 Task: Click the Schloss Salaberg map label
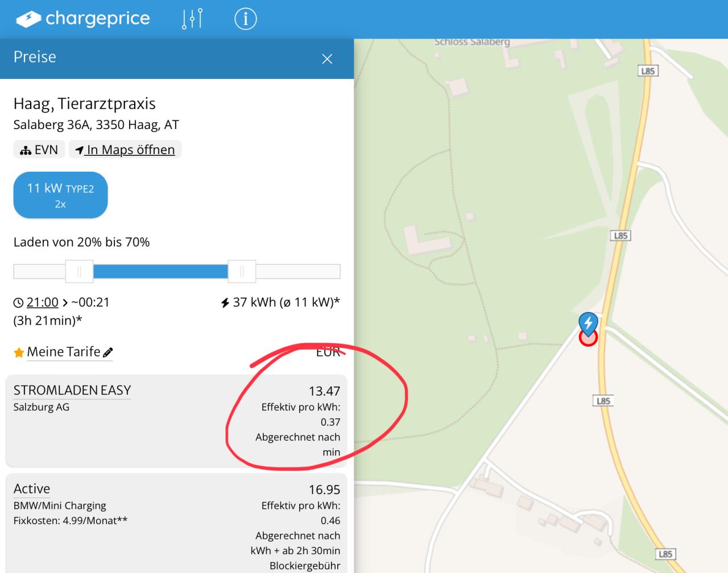click(472, 42)
